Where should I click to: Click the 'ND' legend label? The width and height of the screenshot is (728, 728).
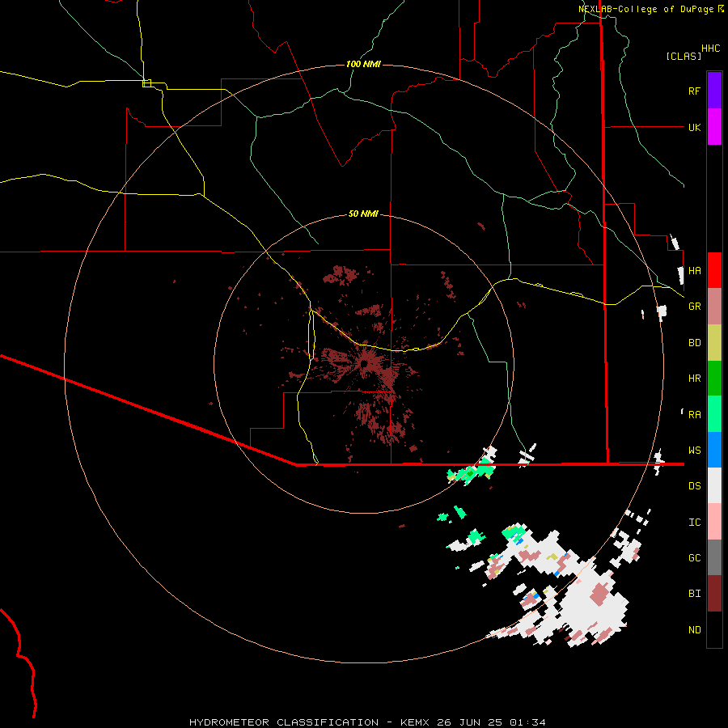pyautogui.click(x=694, y=630)
